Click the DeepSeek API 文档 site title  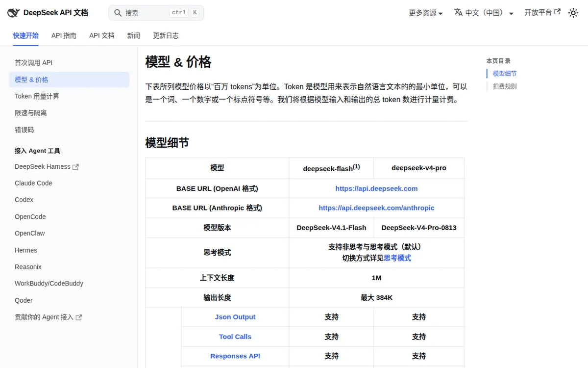click(56, 13)
